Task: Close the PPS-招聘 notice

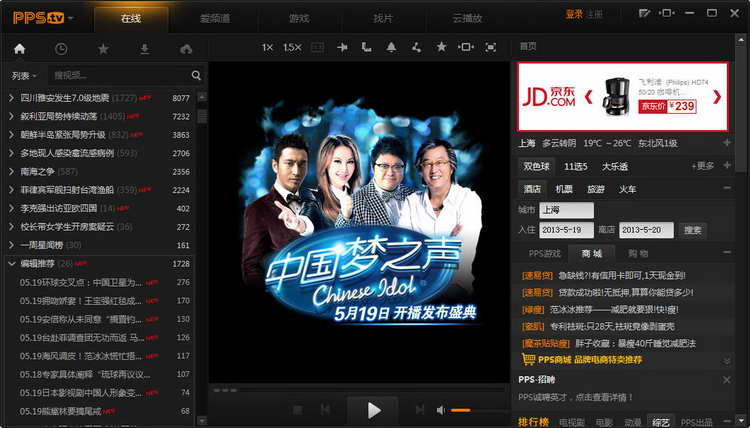Action: click(727, 380)
